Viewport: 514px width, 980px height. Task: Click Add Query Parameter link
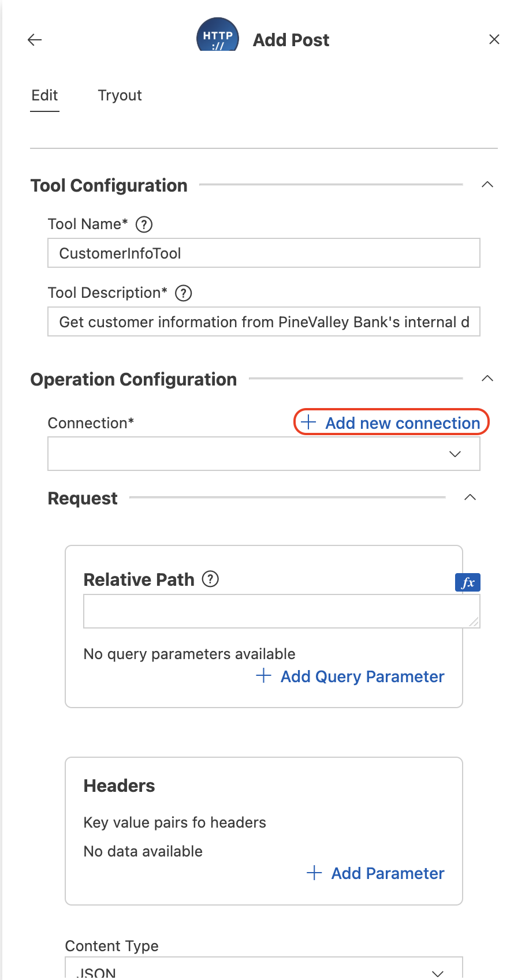click(351, 676)
